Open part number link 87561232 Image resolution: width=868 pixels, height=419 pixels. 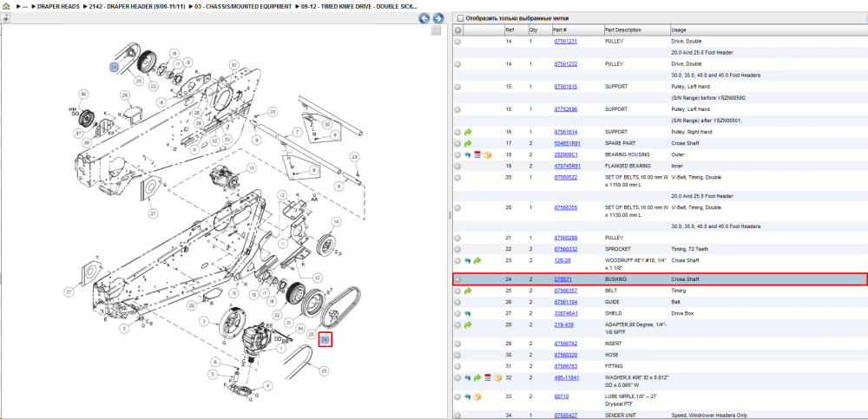(565, 64)
